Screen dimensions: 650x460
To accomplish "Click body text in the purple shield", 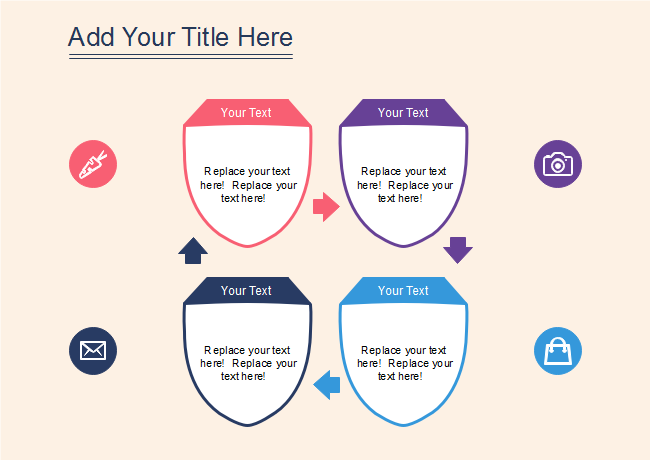I will 405,184.
